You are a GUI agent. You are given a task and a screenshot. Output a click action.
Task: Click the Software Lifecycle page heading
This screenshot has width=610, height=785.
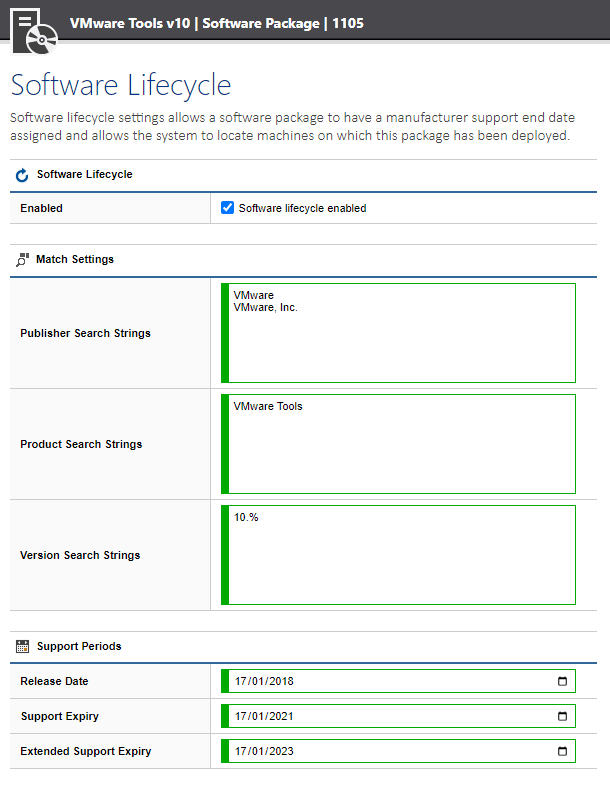point(121,85)
